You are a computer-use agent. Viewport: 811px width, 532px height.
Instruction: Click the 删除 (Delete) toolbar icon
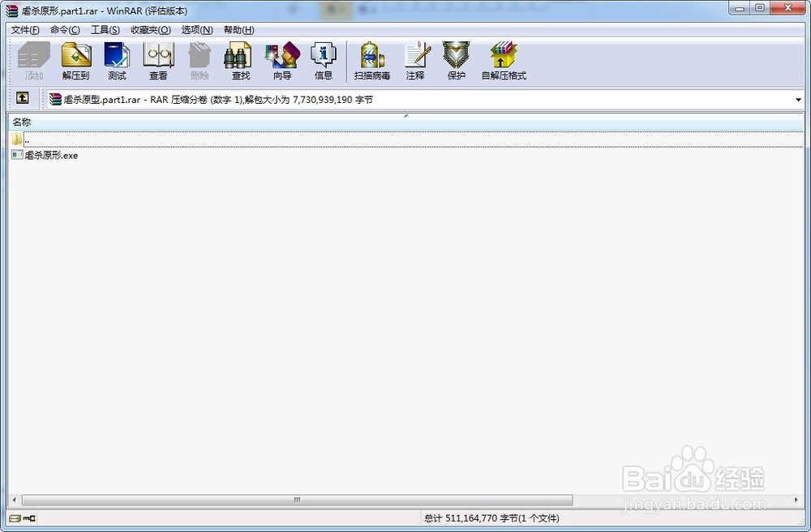200,61
